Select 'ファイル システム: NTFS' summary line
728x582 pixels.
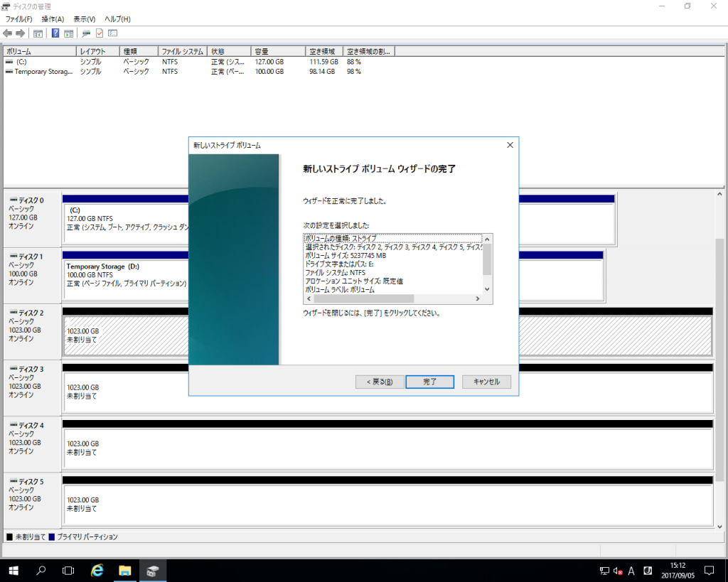point(336,272)
